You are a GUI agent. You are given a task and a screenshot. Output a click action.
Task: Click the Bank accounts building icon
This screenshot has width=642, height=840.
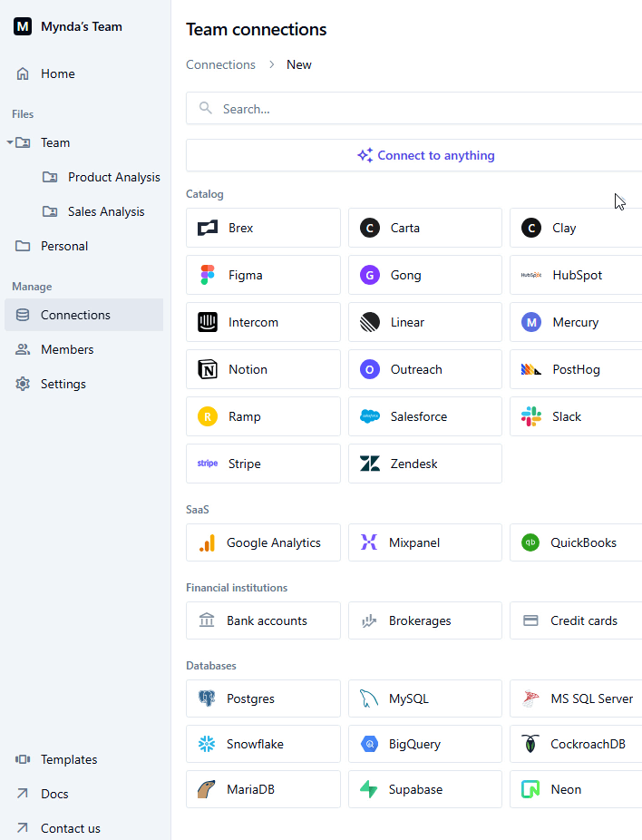click(207, 620)
